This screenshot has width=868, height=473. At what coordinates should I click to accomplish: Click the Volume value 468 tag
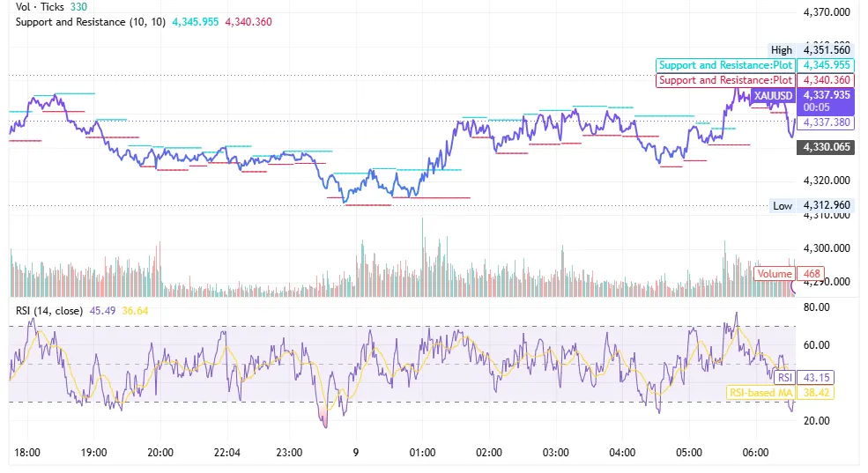click(811, 274)
